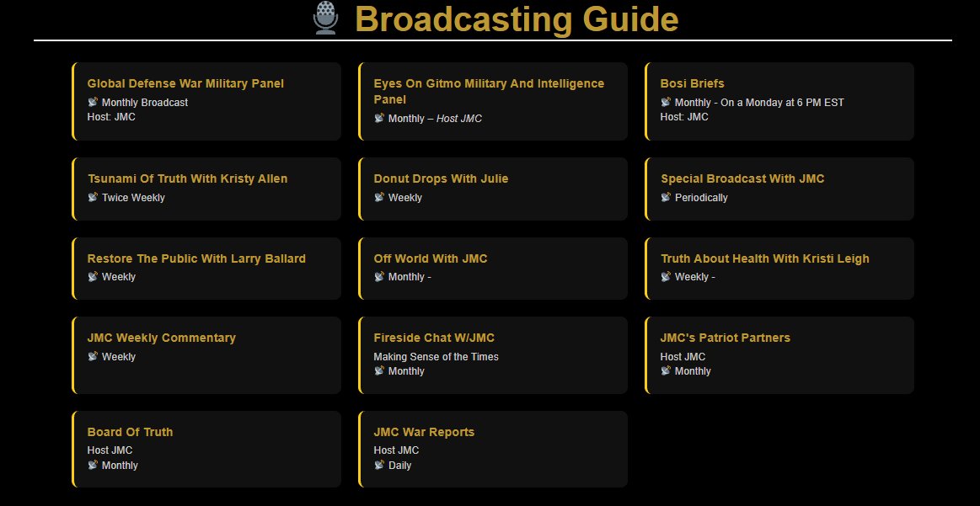Screen dimensions: 980x506
Task: Click satellite icon in Off World card
Action: (x=378, y=276)
